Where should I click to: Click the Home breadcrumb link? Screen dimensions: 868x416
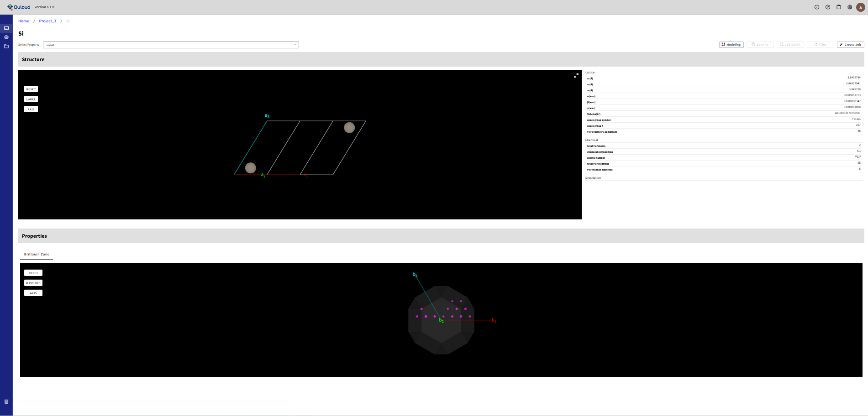(x=23, y=21)
